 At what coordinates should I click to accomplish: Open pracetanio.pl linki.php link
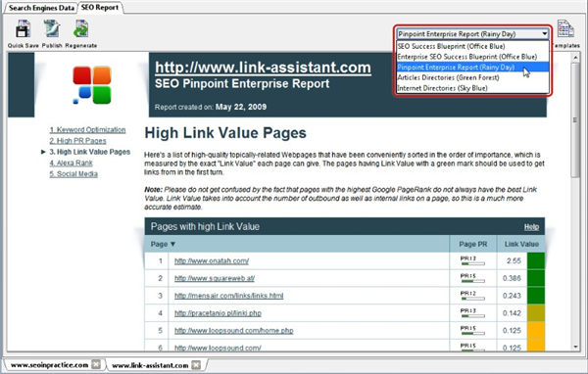tap(218, 313)
